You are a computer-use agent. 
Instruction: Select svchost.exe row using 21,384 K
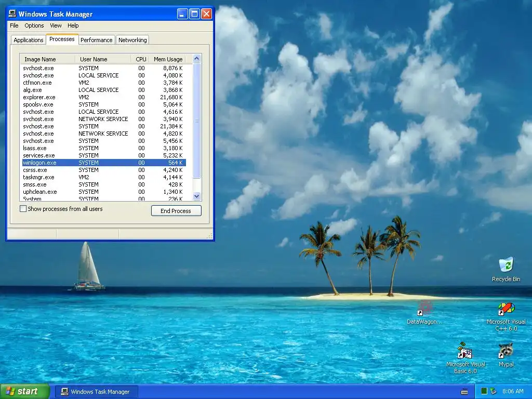pos(104,126)
